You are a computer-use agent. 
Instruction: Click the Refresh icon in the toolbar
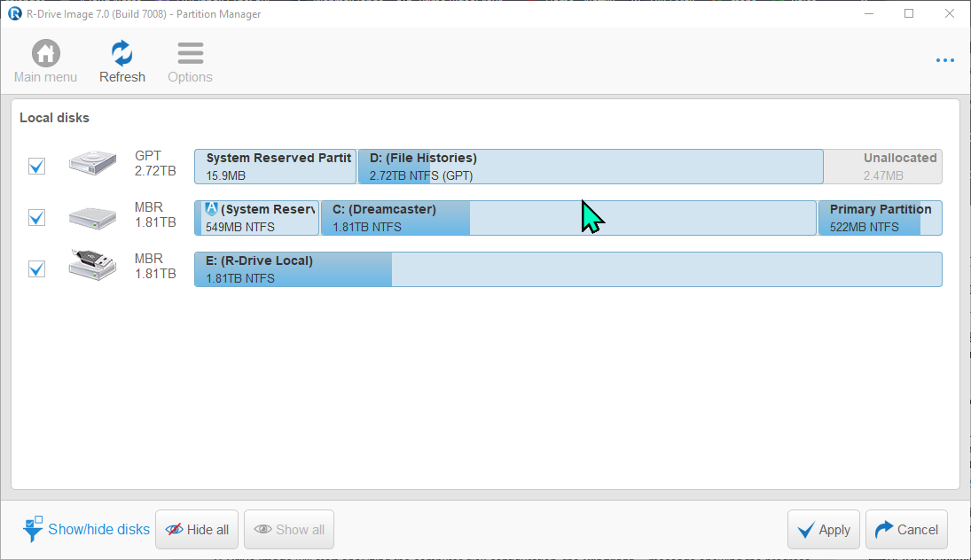[121, 53]
